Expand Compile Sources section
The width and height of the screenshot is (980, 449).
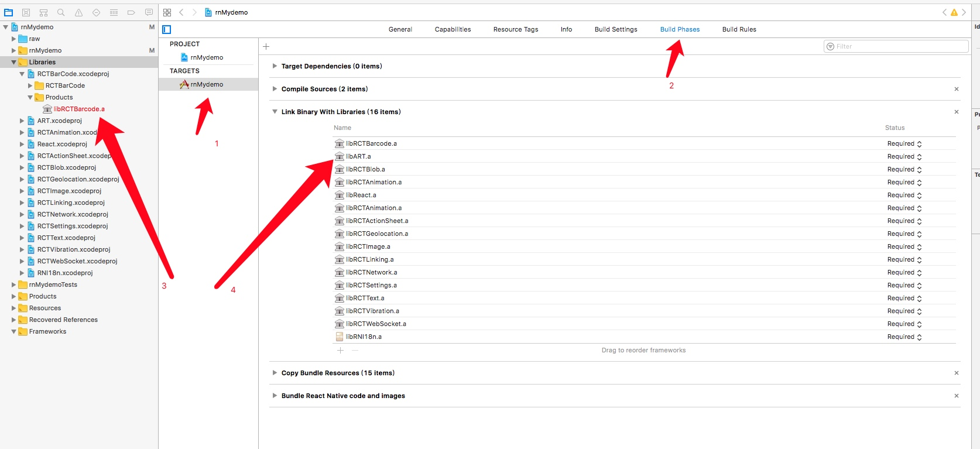coord(275,89)
